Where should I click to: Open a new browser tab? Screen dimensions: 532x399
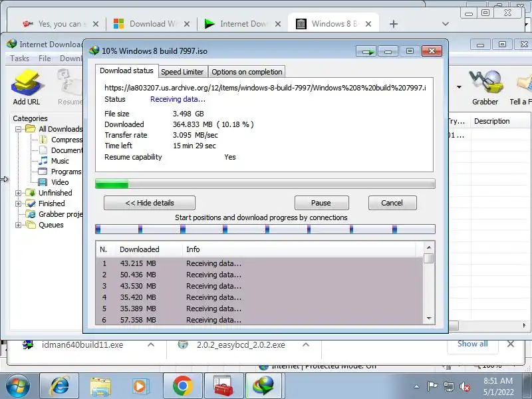(394, 24)
